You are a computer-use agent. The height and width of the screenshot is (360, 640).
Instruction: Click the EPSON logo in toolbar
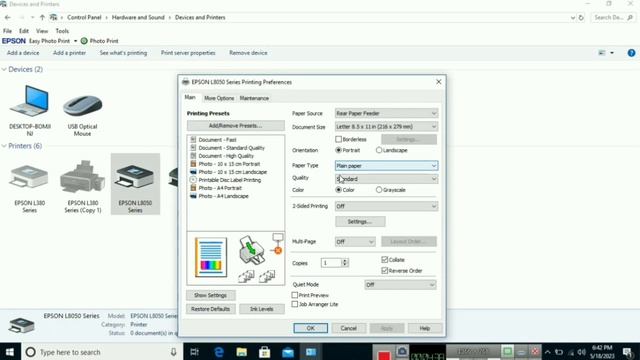pos(14,41)
